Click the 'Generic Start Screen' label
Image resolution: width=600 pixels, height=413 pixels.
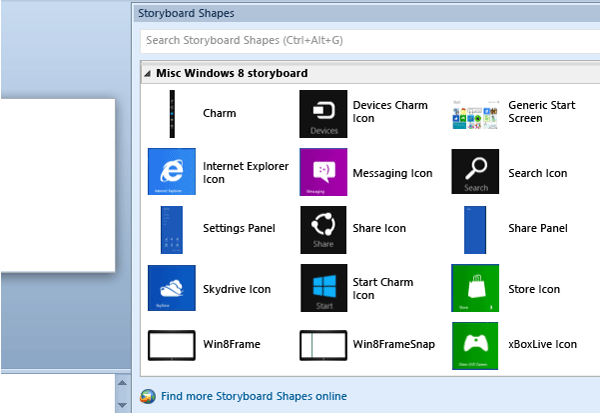tap(541, 112)
